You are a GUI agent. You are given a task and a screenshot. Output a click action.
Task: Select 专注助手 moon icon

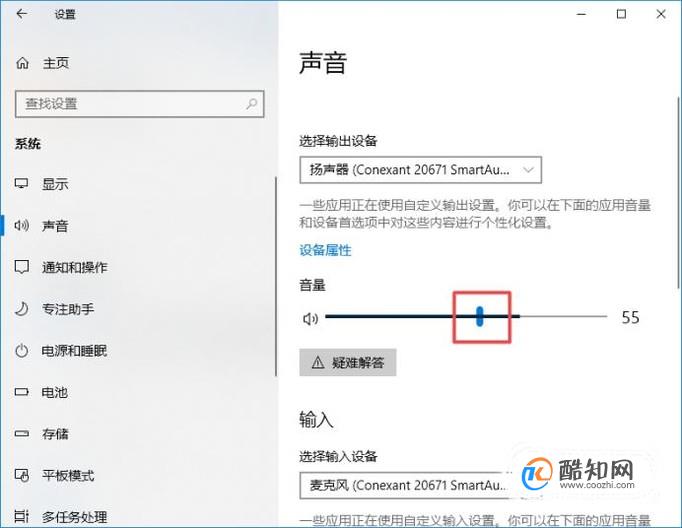pos(21,309)
